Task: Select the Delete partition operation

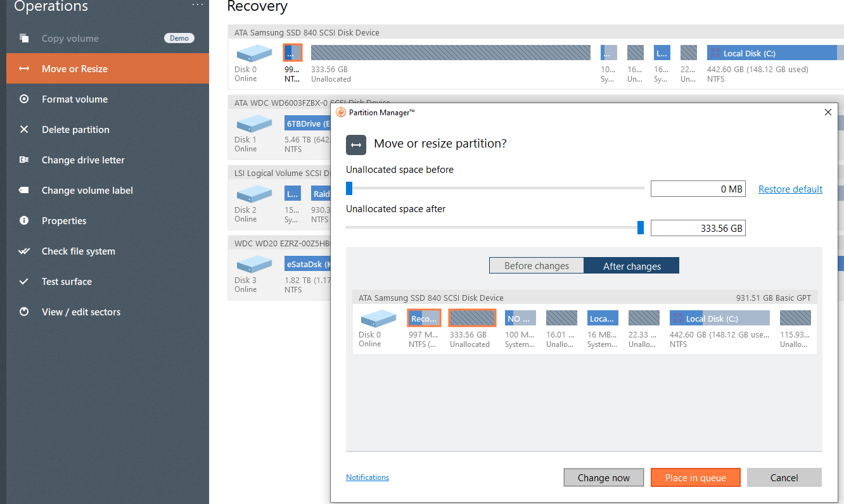Action: pyautogui.click(x=74, y=129)
